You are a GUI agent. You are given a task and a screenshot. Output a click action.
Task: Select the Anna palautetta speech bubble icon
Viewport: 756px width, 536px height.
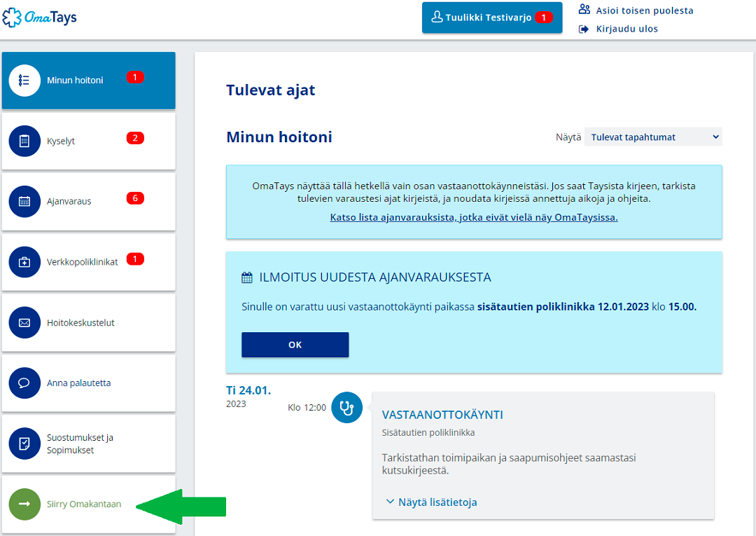click(24, 383)
